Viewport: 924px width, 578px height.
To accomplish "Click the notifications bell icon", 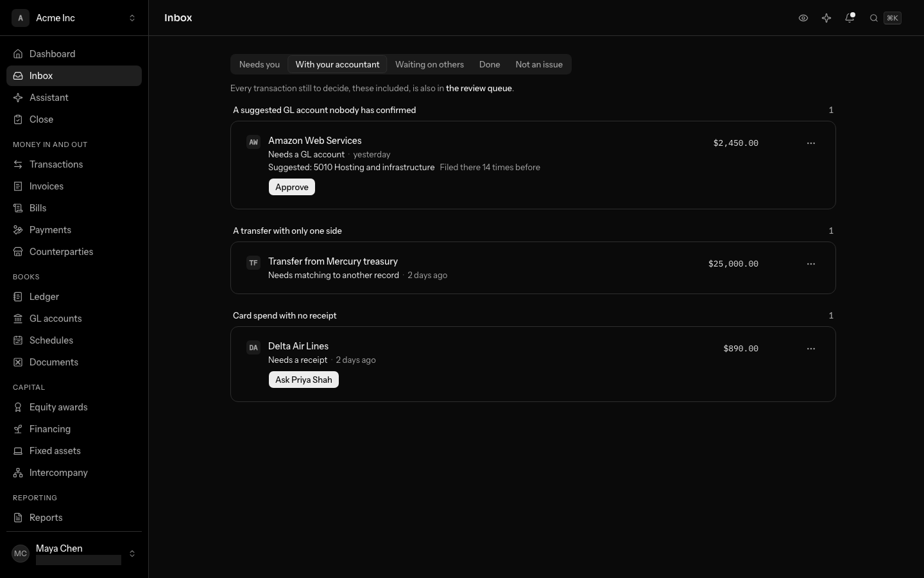I will (x=850, y=18).
